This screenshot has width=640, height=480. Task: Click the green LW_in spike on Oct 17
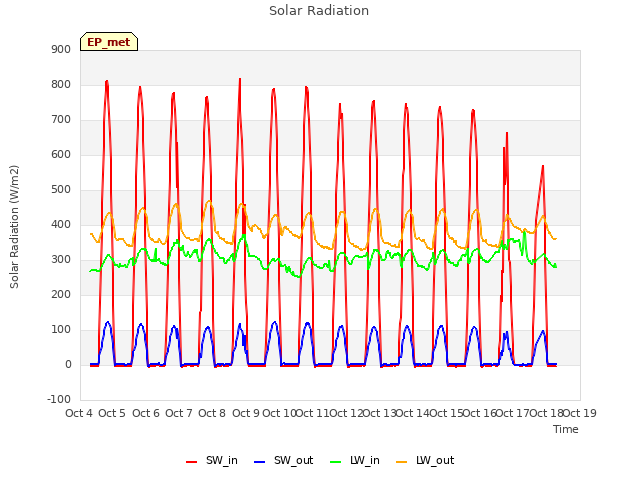tap(524, 231)
